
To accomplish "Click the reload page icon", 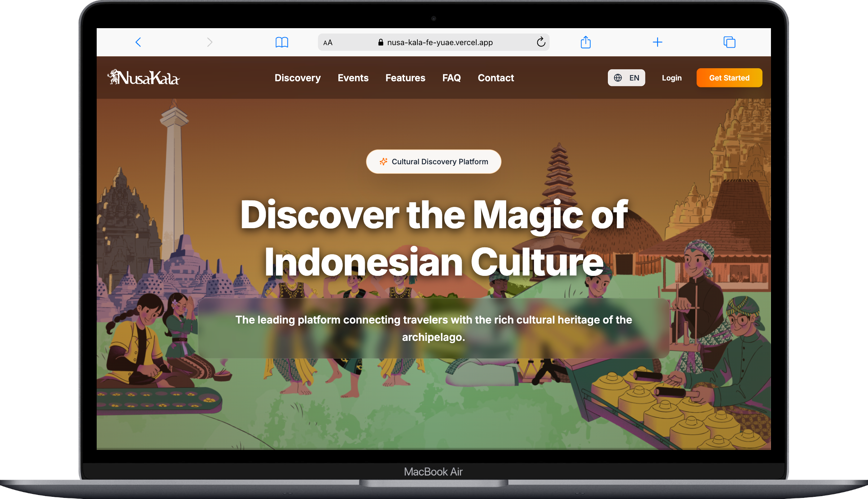I will pos(541,42).
